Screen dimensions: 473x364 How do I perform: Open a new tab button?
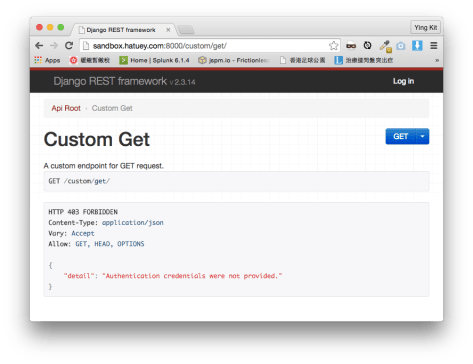pyautogui.click(x=186, y=30)
